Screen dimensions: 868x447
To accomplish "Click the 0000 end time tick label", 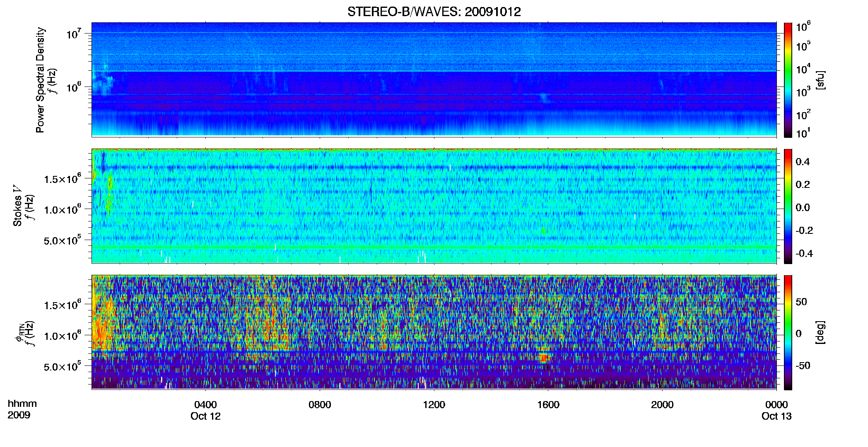I will (776, 405).
